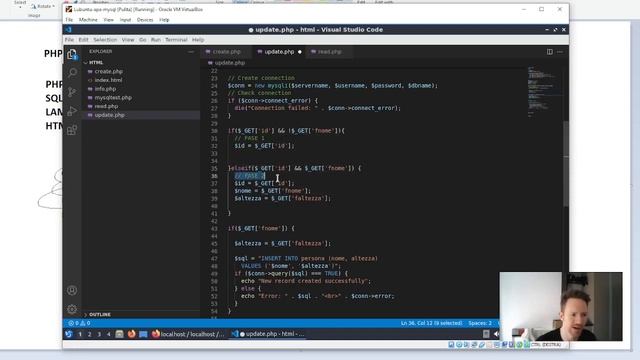Switch to virtual desktop 1
This screenshot has width=640, height=360.
click(80, 334)
